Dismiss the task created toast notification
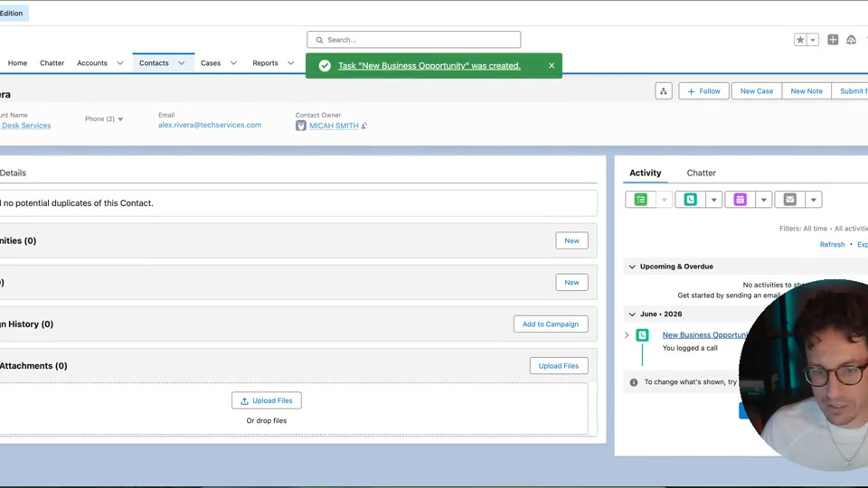 [x=552, y=65]
